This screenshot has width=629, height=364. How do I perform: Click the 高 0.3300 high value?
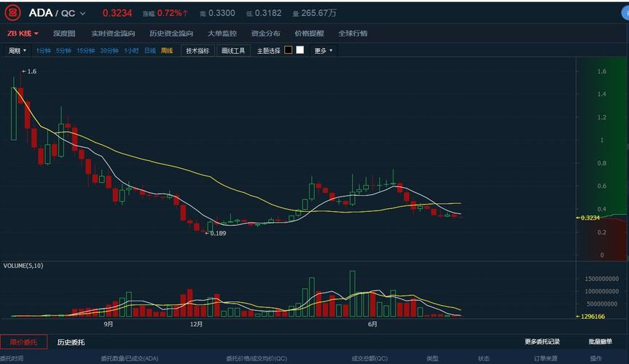[x=217, y=13]
